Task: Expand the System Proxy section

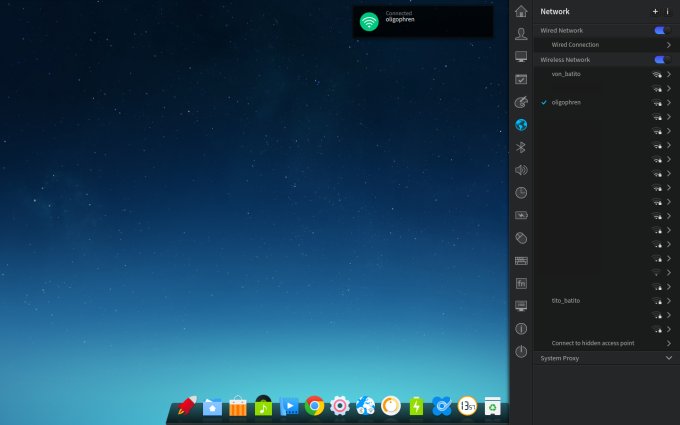Action: point(668,357)
